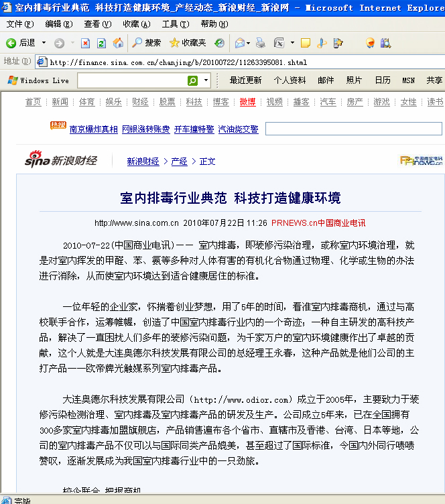Click the document-with-star toolbar icon
445x504 pixels.
[338, 43]
